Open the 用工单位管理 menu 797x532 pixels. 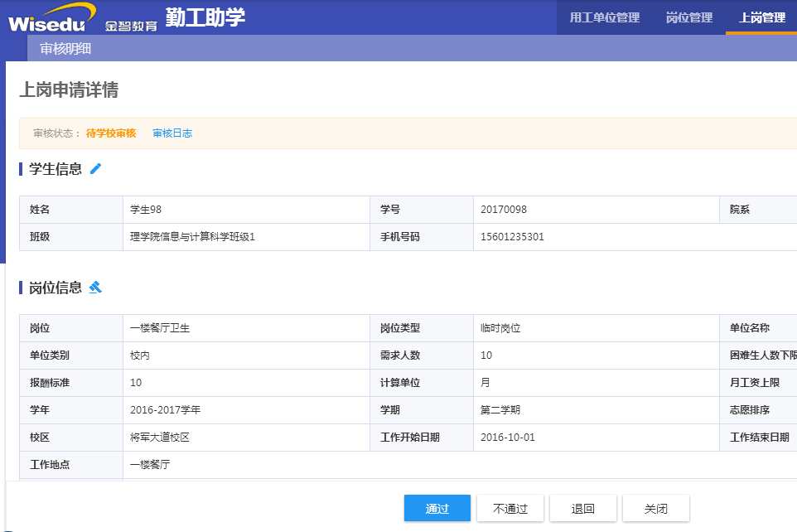point(604,17)
